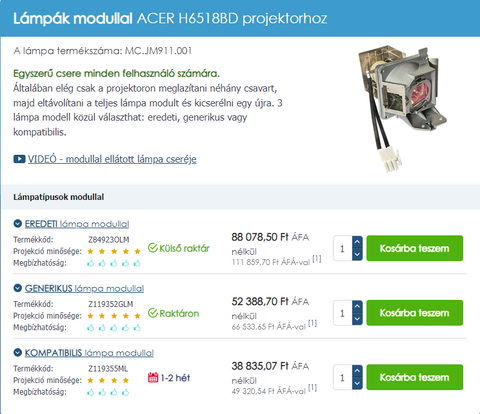Add EREDETI lamp to cart with Kosárba teszem
Image resolution: width=480 pixels, height=414 pixels.
coord(415,248)
